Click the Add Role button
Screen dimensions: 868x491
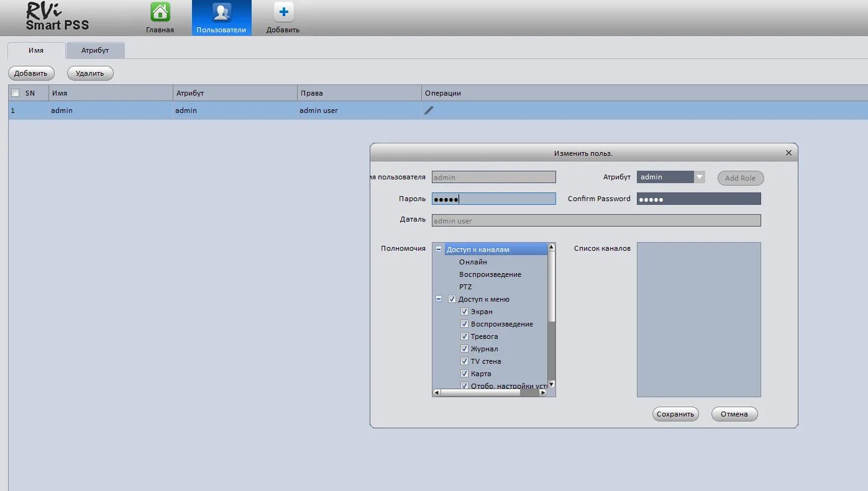(x=741, y=178)
